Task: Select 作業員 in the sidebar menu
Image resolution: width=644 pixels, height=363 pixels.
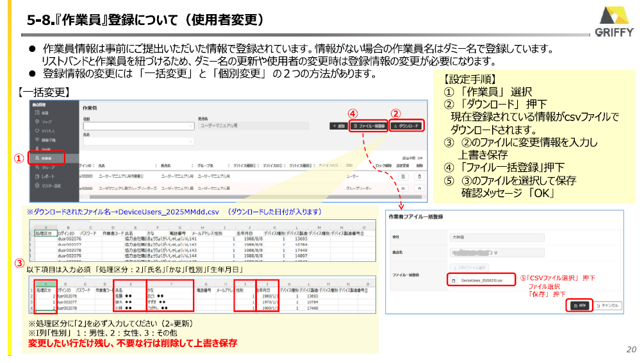Action: coord(46,158)
